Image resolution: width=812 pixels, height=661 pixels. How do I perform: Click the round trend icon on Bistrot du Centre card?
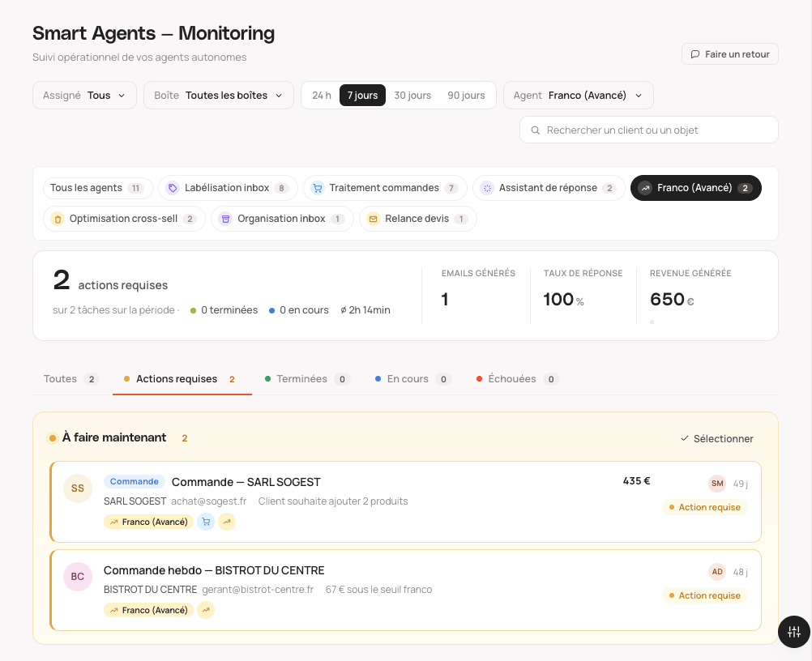[x=206, y=610]
